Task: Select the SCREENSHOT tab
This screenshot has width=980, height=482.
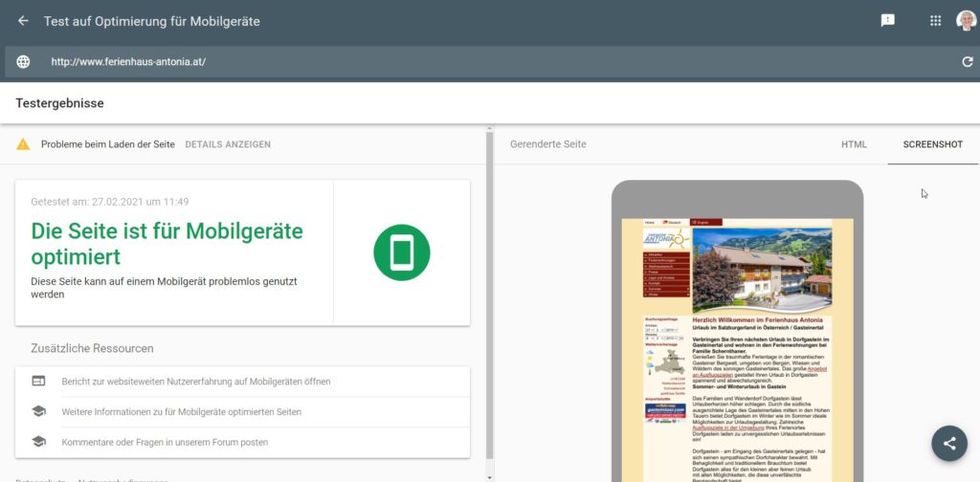Action: click(x=932, y=144)
